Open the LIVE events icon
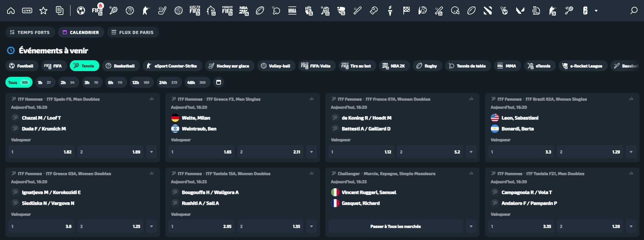The height and width of the screenshot is (240, 644). [x=27, y=10]
